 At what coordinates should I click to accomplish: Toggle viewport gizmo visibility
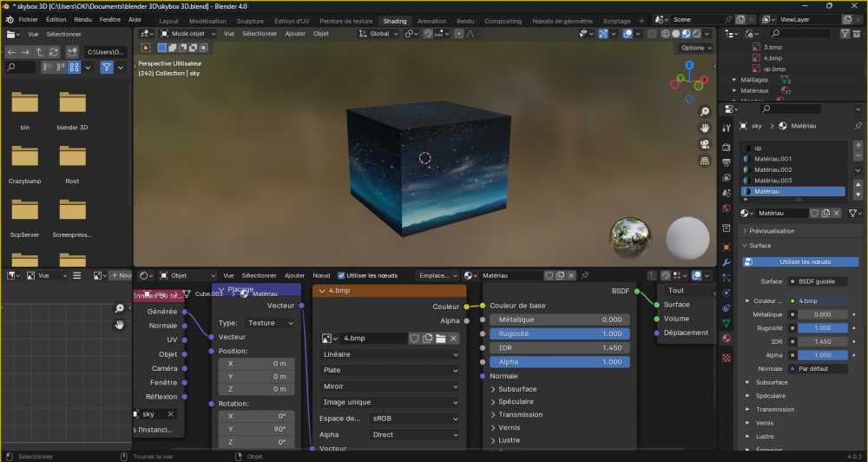click(603, 34)
